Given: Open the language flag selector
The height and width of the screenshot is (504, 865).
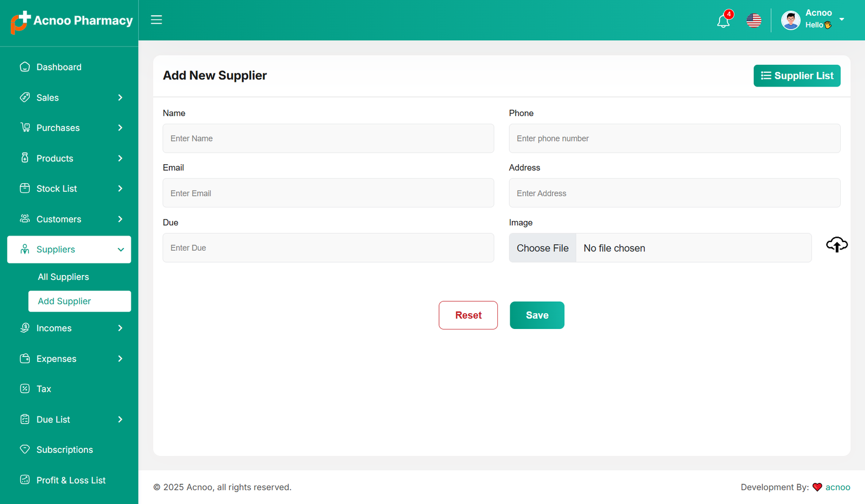Looking at the screenshot, I should coord(754,21).
